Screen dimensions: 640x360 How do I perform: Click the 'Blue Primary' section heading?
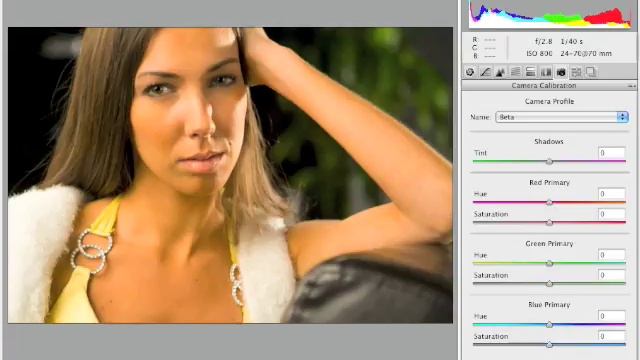[549, 305]
